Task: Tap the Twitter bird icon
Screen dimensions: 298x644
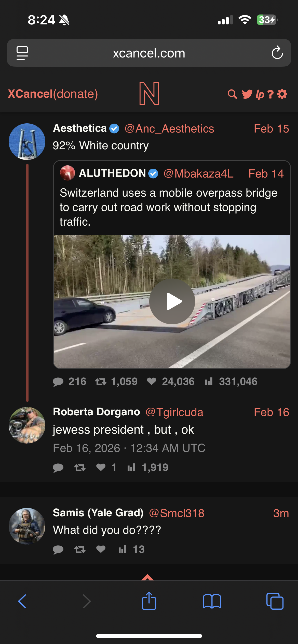Action: coord(247,94)
